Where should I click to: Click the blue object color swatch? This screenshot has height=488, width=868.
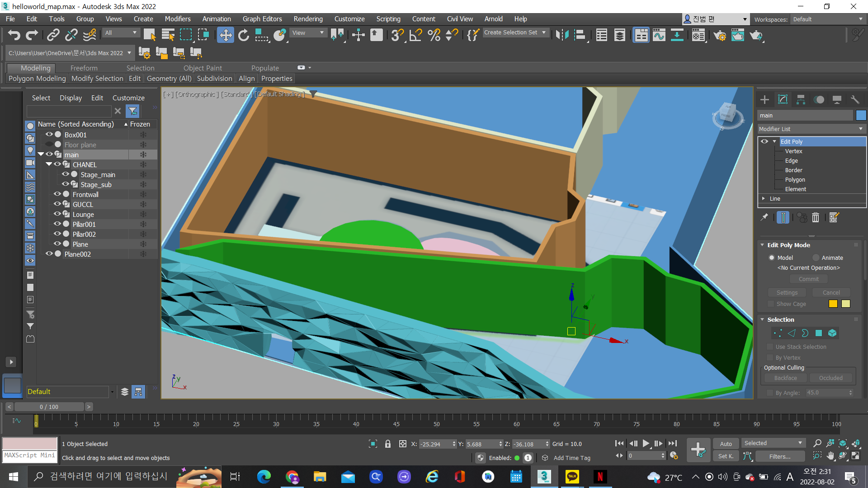point(861,116)
